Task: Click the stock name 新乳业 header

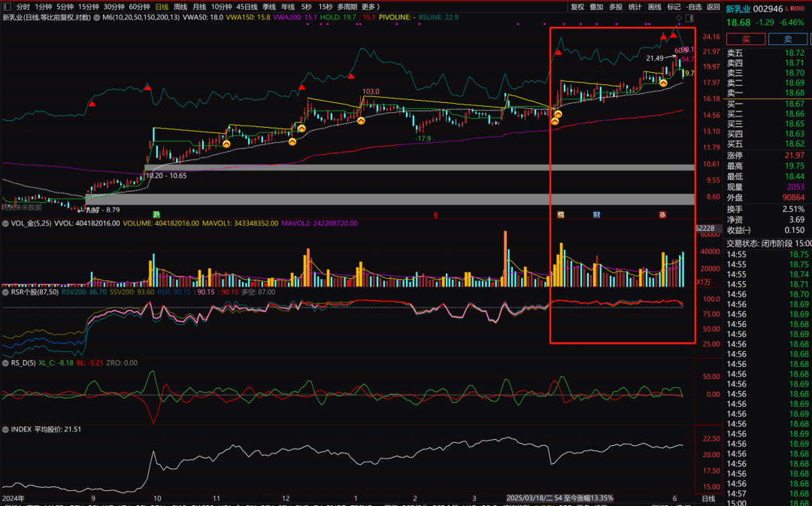Action: 738,9
